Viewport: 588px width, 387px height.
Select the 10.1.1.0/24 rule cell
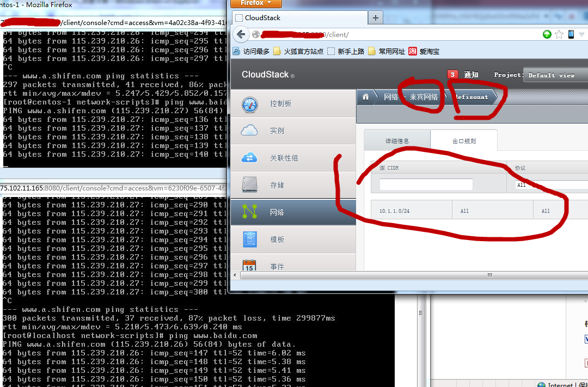point(412,211)
